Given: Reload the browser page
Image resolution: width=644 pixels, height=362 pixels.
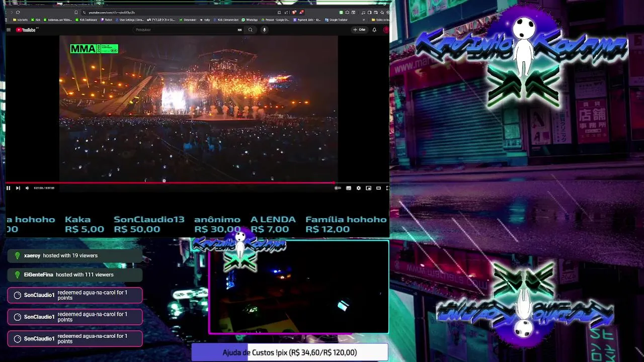Looking at the screenshot, I should (x=18, y=12).
